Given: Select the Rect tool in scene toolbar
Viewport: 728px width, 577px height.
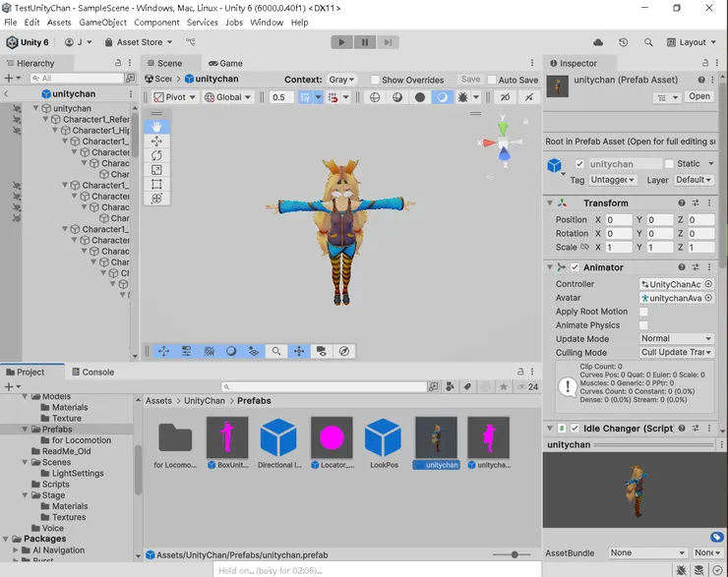Looking at the screenshot, I should [x=156, y=184].
